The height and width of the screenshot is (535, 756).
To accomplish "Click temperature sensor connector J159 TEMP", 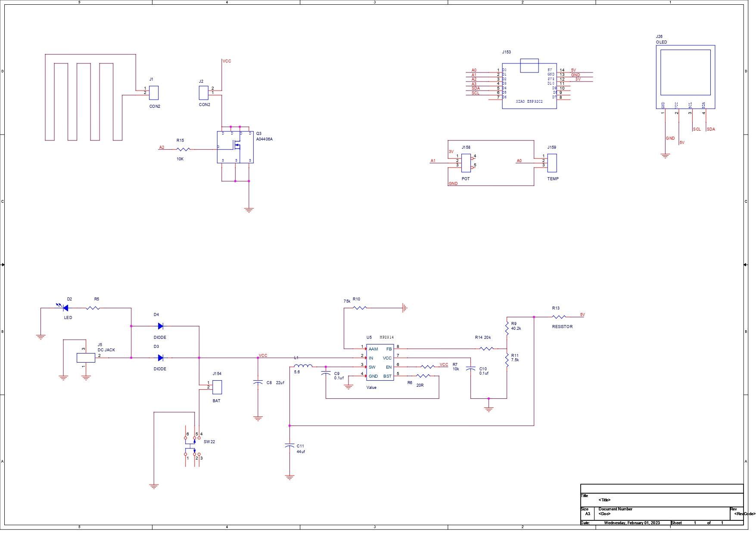I will point(553,164).
